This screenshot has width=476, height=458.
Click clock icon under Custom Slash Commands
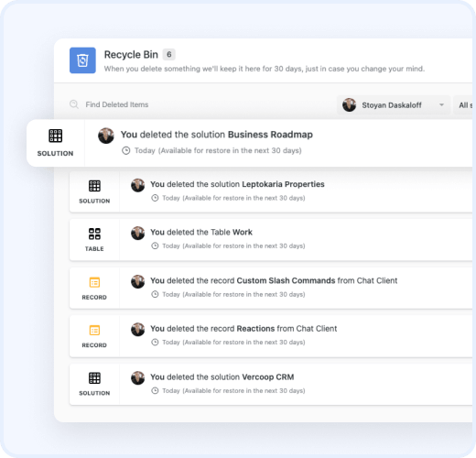click(x=155, y=294)
